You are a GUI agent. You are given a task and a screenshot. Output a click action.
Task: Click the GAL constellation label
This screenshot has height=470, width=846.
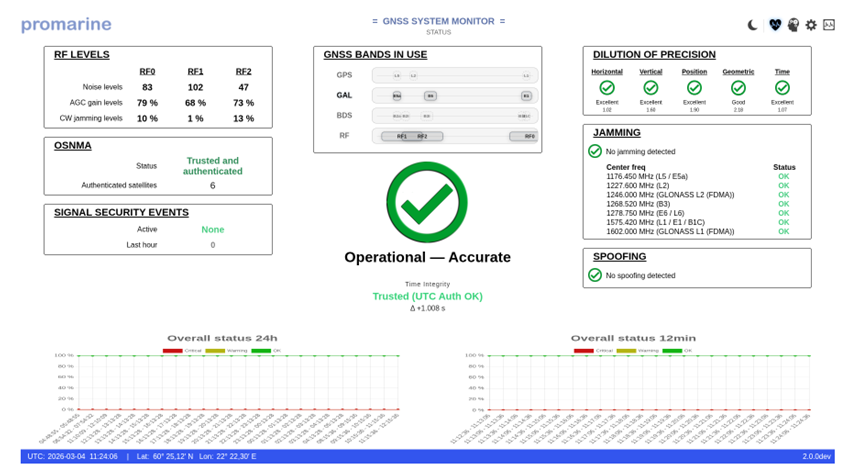coord(344,96)
